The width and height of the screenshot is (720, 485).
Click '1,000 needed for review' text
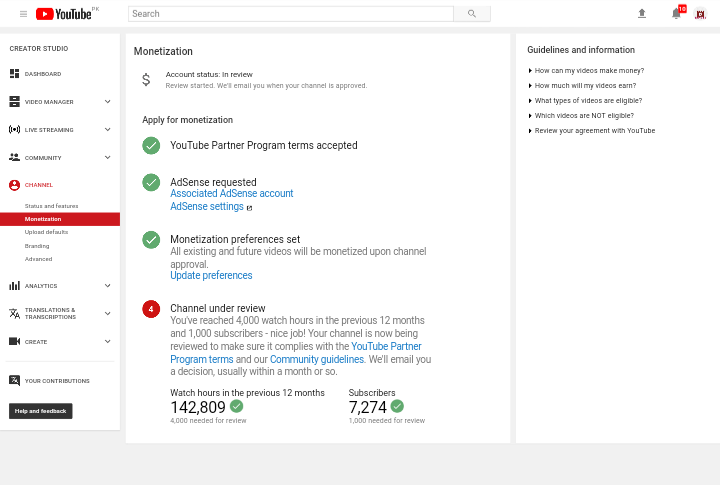pyautogui.click(x=387, y=421)
